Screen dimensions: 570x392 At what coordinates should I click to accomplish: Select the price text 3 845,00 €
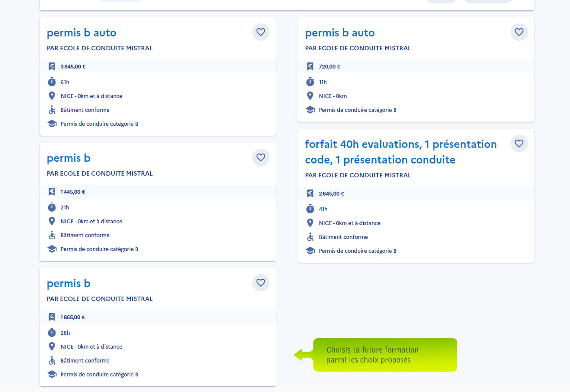coord(73,67)
